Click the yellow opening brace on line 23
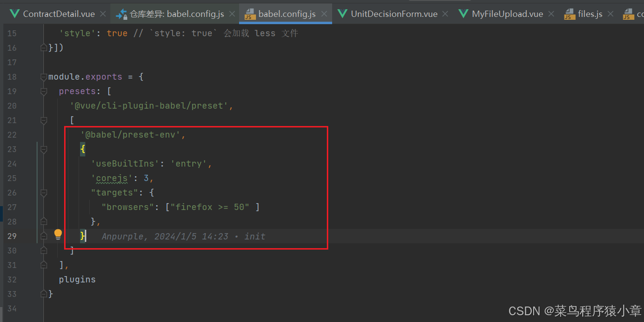 point(83,149)
